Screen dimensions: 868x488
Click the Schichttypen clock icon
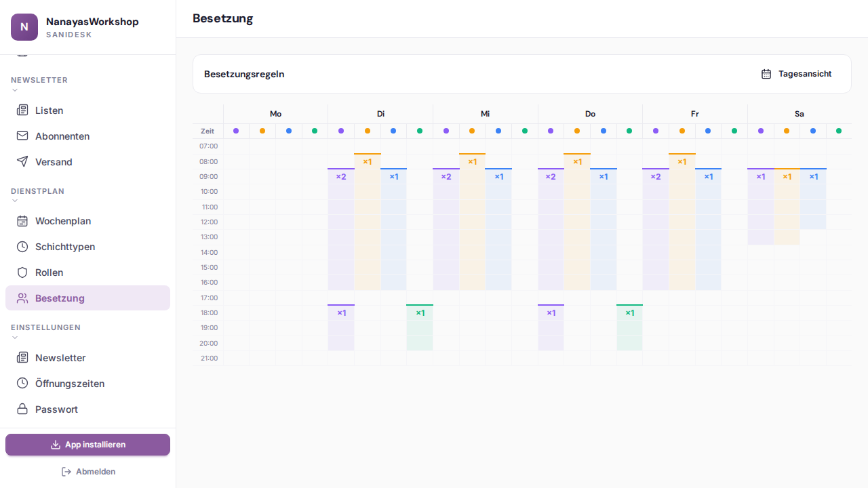tap(22, 247)
